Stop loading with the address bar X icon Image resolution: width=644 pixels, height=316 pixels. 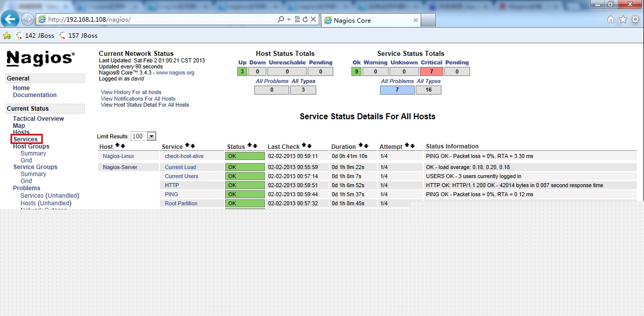click(313, 20)
